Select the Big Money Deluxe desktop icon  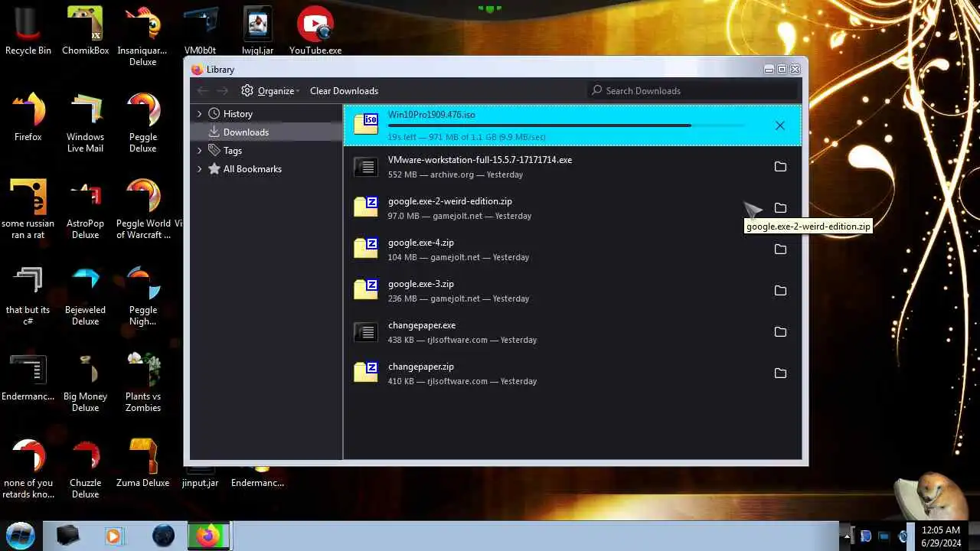(x=85, y=383)
